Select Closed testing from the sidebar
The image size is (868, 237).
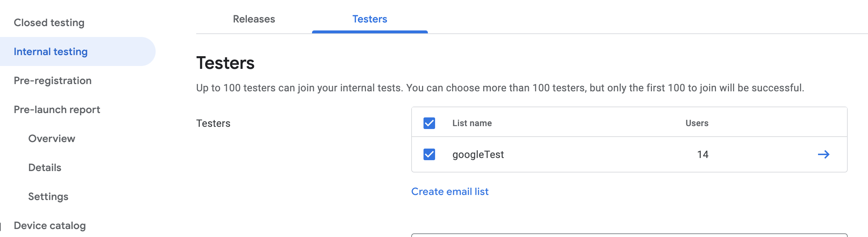(49, 22)
